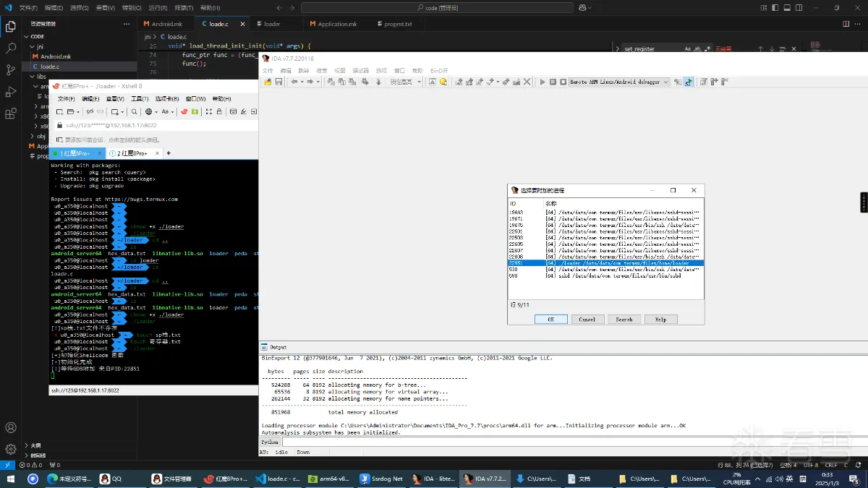This screenshot has height=488, width=868.
Task: Click Xshell search magnifier icon
Action: pyautogui.click(x=135, y=112)
